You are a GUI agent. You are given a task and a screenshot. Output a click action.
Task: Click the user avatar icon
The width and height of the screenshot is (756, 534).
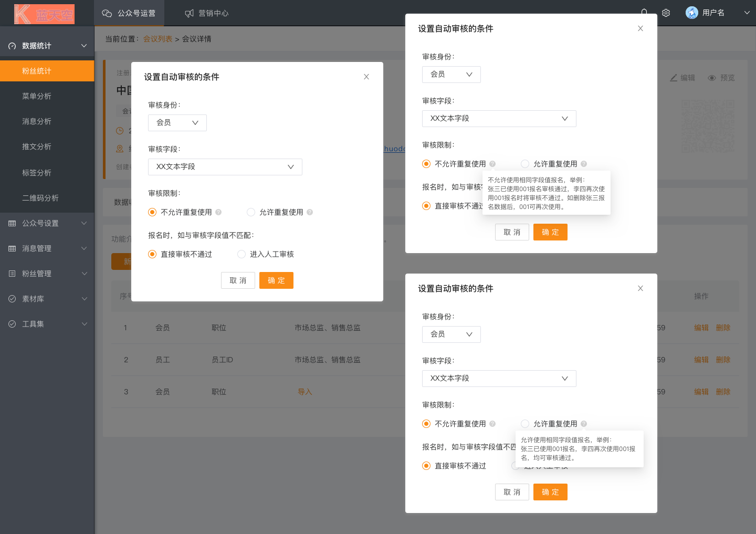[x=691, y=13]
